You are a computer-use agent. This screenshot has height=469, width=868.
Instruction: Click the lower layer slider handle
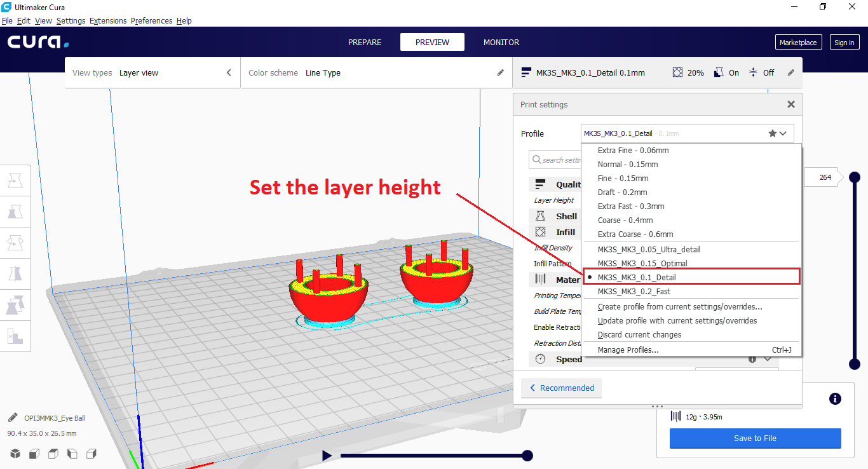(855, 364)
